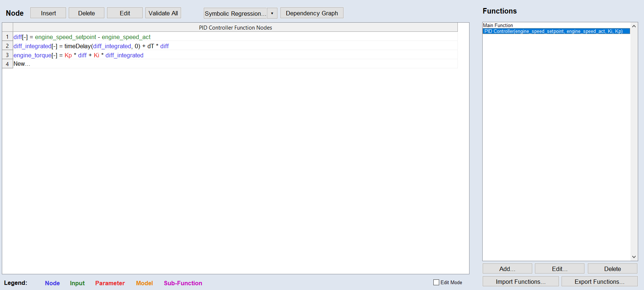Viewport: 644px width, 290px height.
Task: Select the PID Controller function entry
Action: click(553, 31)
